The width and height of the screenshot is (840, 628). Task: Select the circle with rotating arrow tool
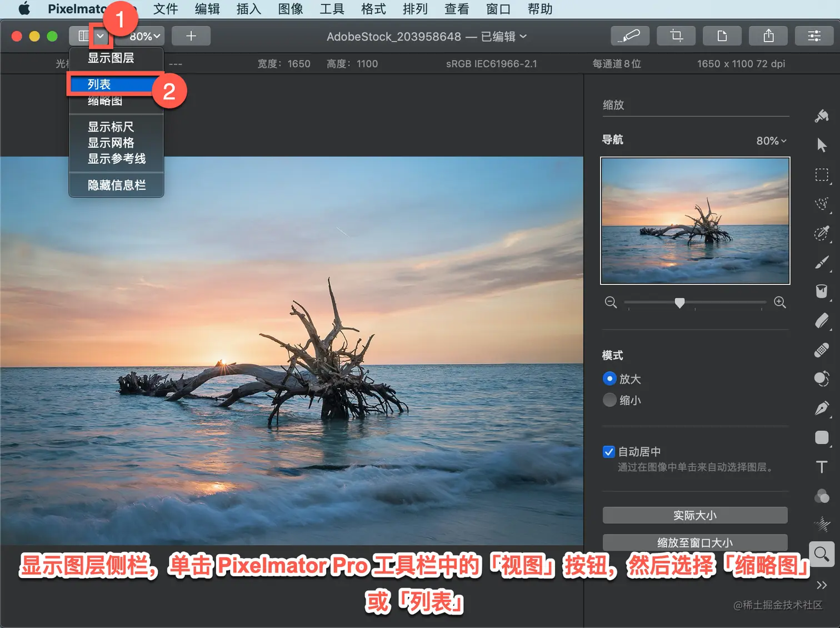point(822,379)
